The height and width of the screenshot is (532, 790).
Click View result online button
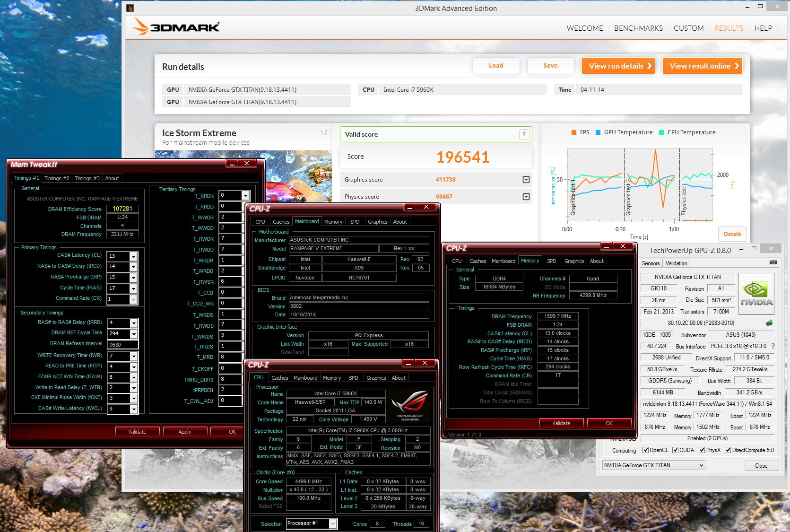[x=703, y=66]
